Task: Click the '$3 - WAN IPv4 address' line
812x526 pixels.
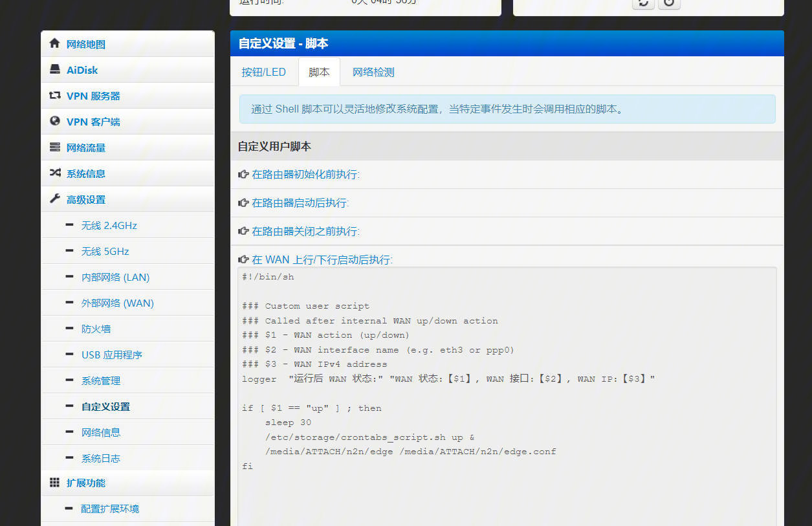Action: (x=314, y=364)
